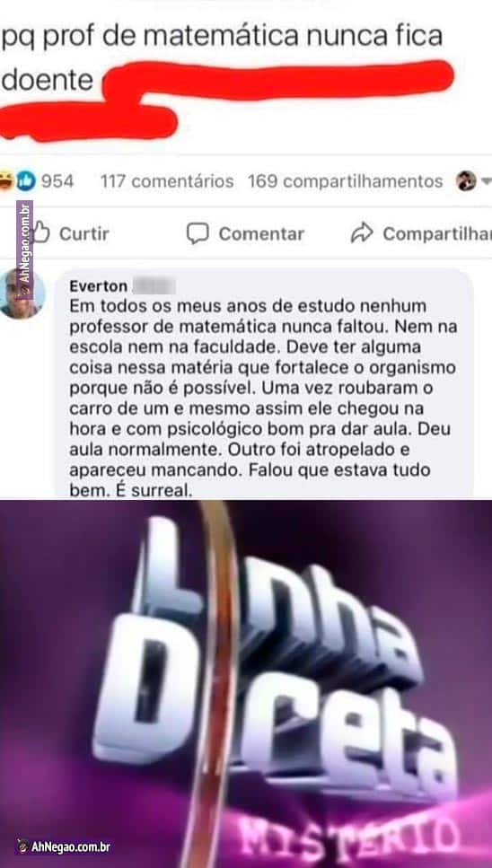Click the Curtir button label

[x=84, y=233]
